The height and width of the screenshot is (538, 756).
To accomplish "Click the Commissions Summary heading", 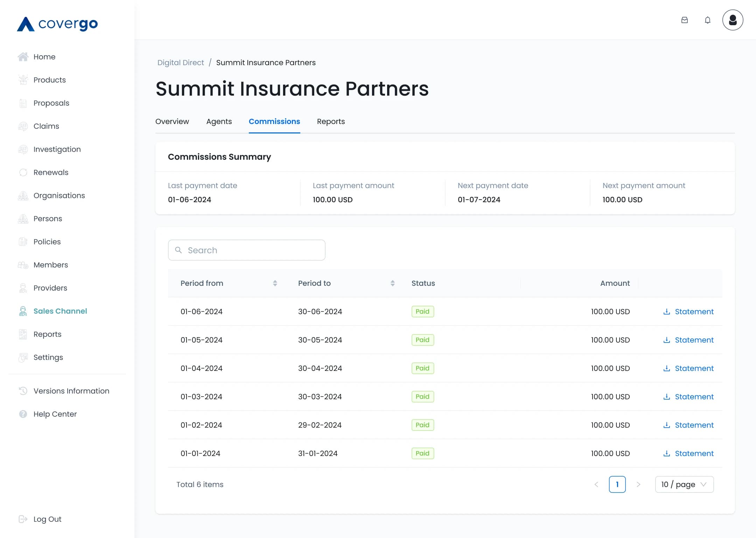I will pyautogui.click(x=219, y=157).
